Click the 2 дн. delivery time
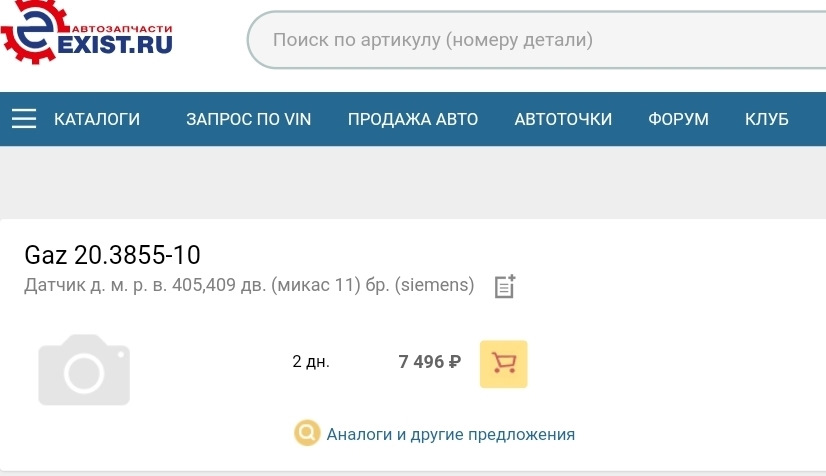Image resolution: width=826 pixels, height=476 pixels. tap(310, 361)
